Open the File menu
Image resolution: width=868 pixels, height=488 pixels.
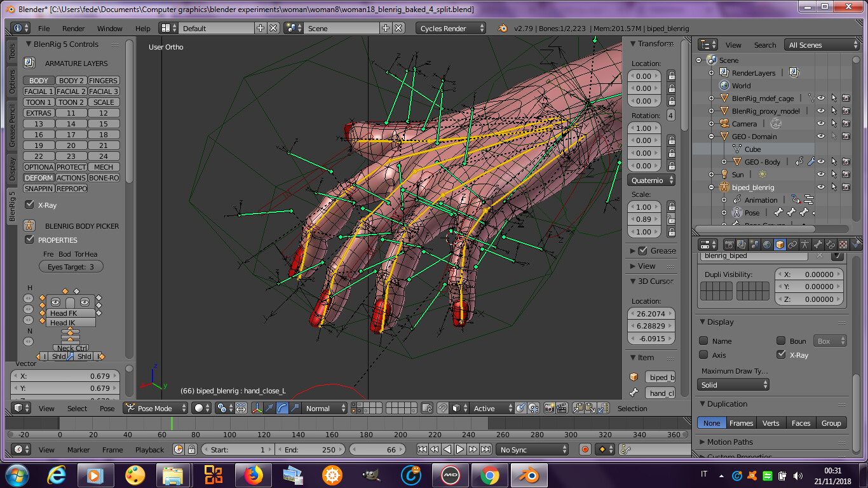click(44, 29)
